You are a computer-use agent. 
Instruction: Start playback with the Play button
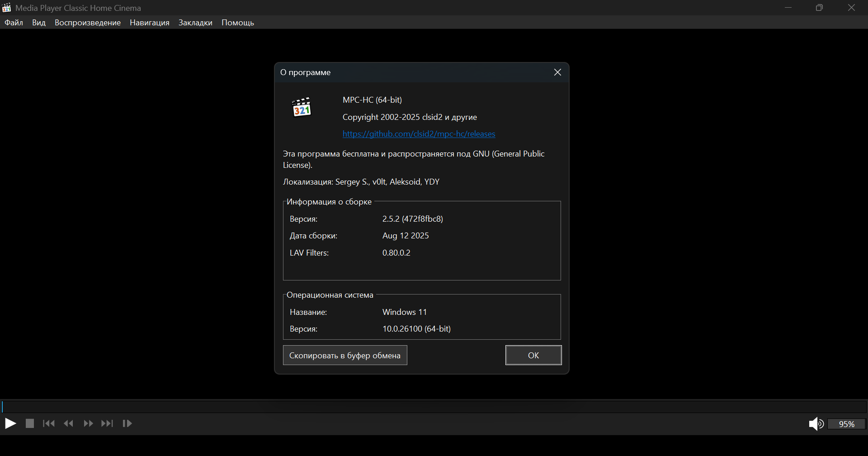pyautogui.click(x=10, y=423)
